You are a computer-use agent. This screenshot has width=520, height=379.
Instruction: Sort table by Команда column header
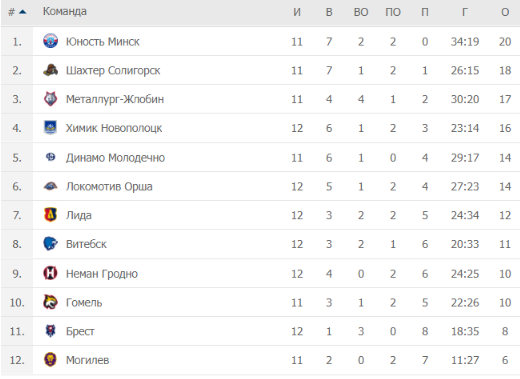coord(65,11)
